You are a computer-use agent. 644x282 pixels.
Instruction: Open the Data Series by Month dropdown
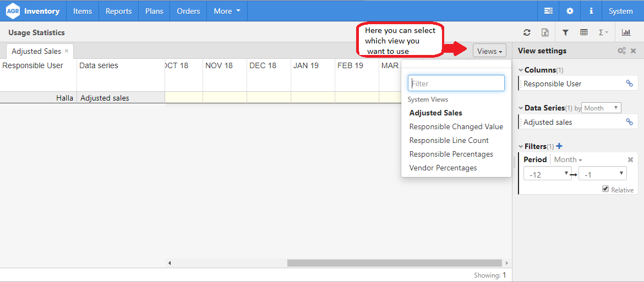(x=601, y=108)
